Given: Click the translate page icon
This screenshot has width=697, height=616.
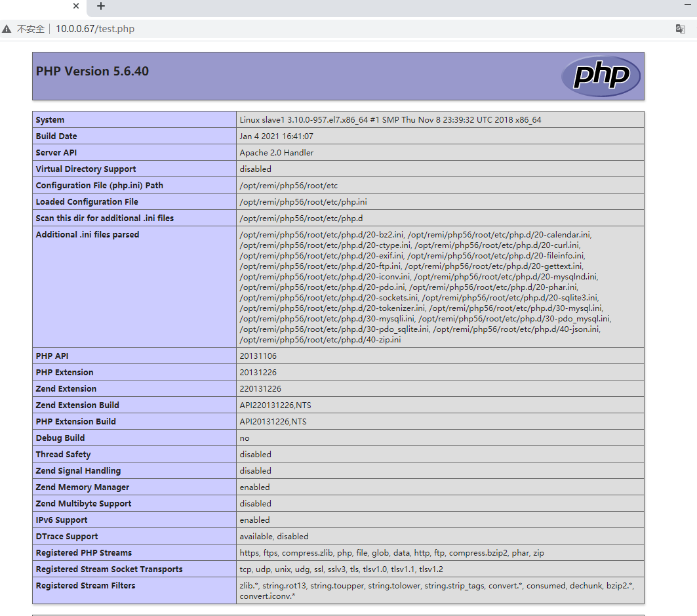Looking at the screenshot, I should pyautogui.click(x=680, y=29).
